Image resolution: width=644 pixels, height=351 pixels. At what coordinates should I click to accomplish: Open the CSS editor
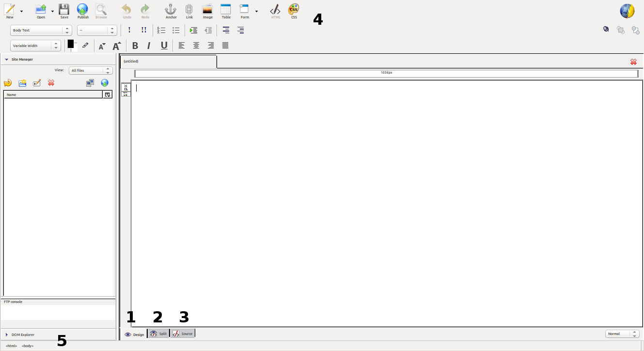(x=294, y=9)
